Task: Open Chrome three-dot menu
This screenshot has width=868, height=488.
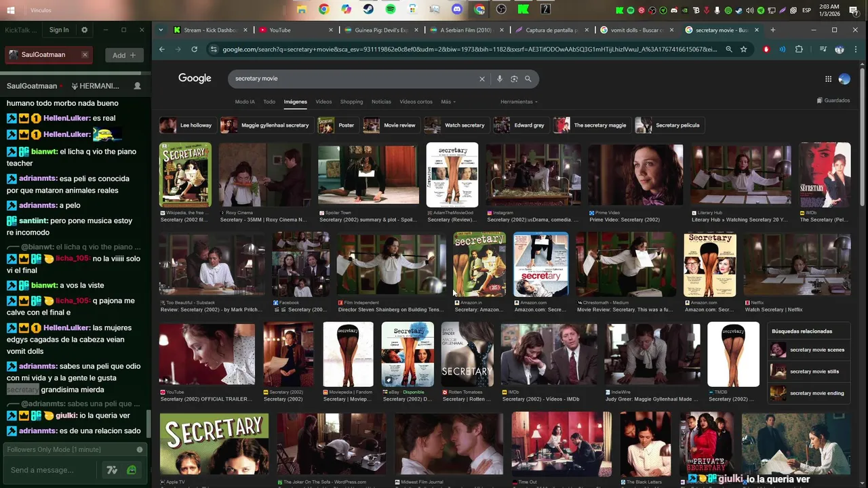Action: pos(856,49)
